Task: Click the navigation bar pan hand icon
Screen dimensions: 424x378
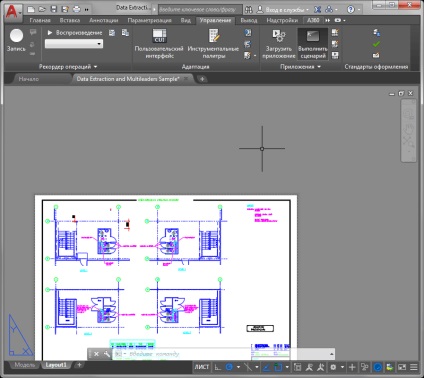Action: click(x=409, y=128)
